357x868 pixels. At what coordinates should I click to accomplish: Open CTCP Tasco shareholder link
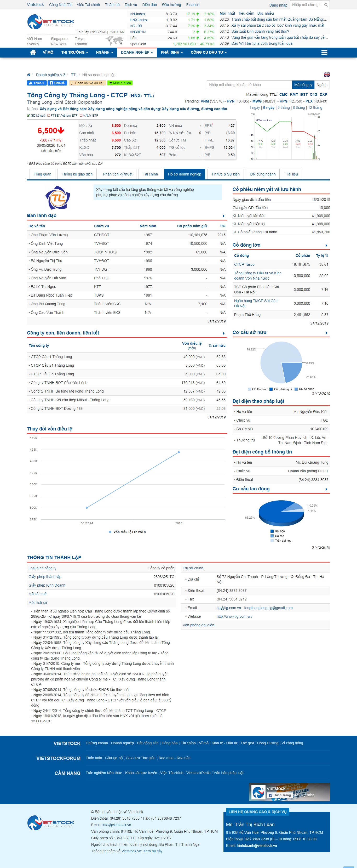point(244,264)
